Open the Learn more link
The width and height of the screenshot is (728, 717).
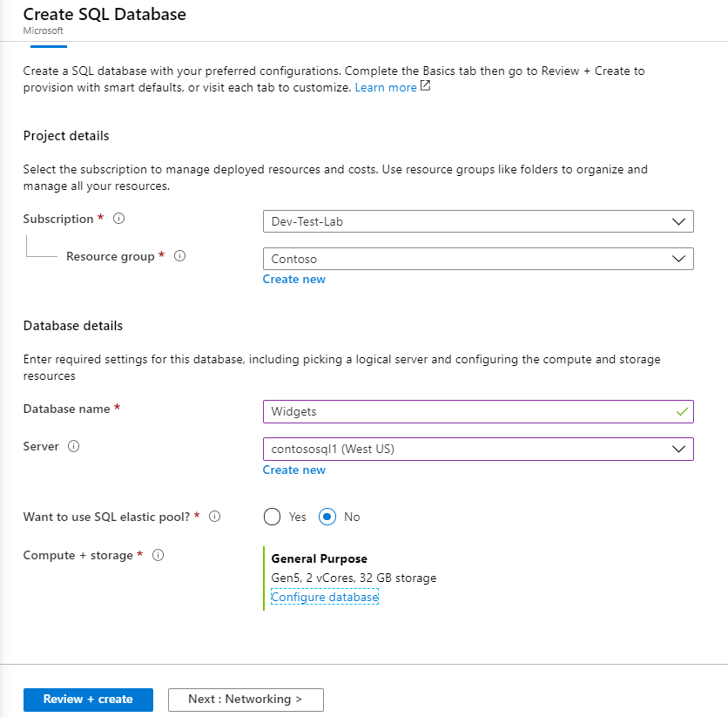[386, 88]
